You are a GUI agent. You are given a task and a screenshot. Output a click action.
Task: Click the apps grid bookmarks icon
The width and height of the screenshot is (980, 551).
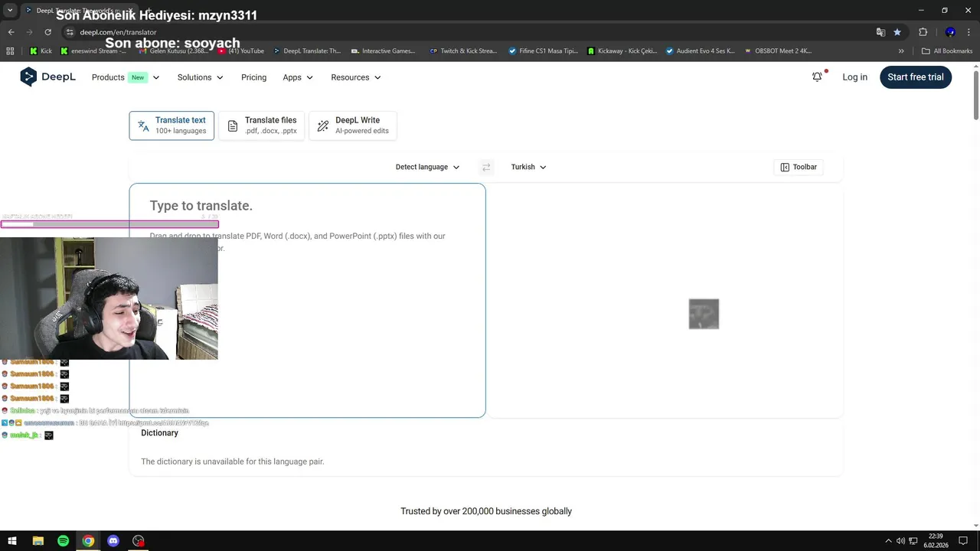click(x=10, y=51)
